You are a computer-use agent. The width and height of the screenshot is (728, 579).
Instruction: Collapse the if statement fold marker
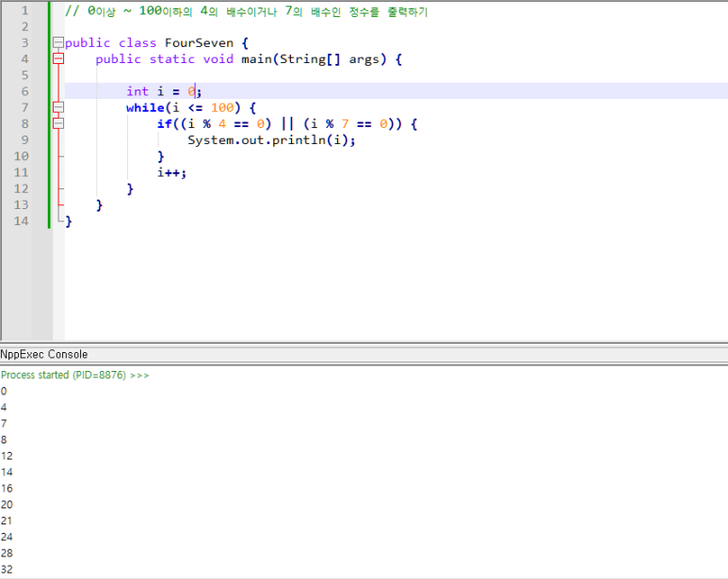tap(58, 124)
